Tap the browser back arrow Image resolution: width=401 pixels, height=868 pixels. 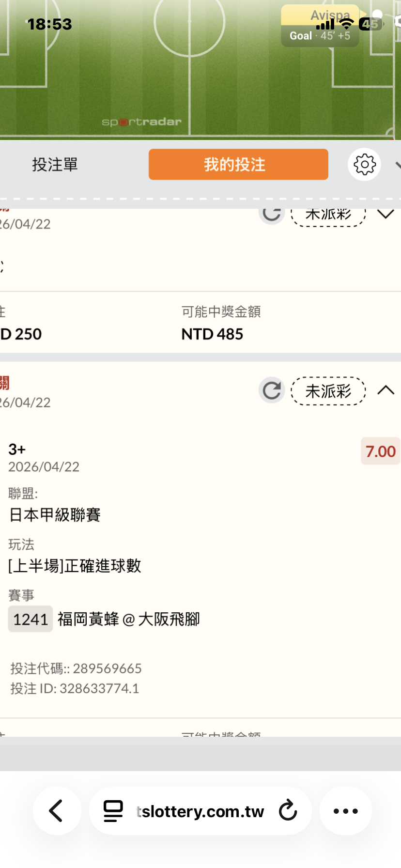point(57,811)
